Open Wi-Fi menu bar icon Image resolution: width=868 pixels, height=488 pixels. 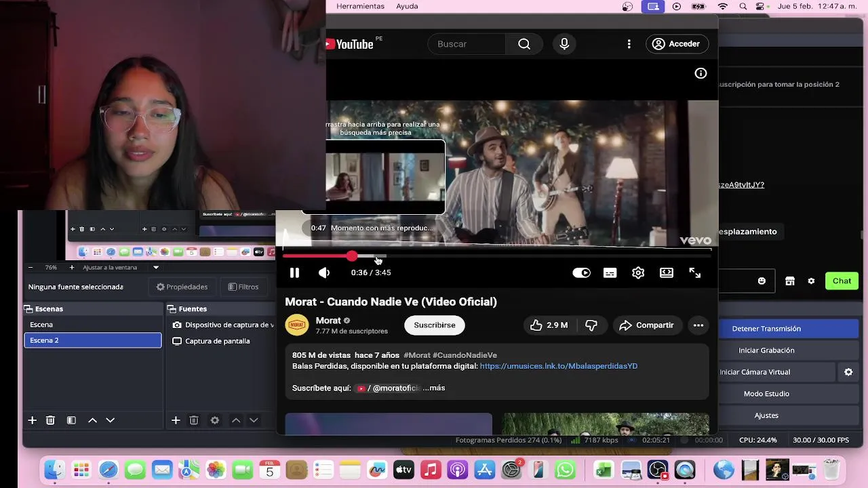[723, 6]
